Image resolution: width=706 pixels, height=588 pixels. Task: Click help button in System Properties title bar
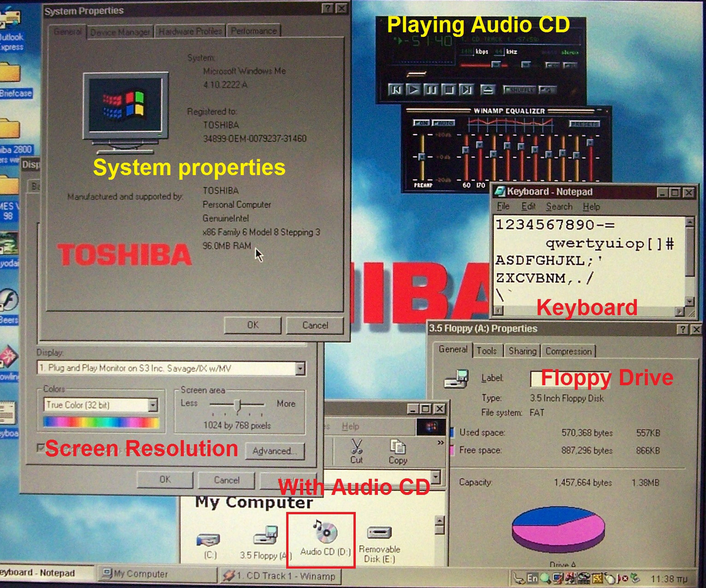(327, 8)
